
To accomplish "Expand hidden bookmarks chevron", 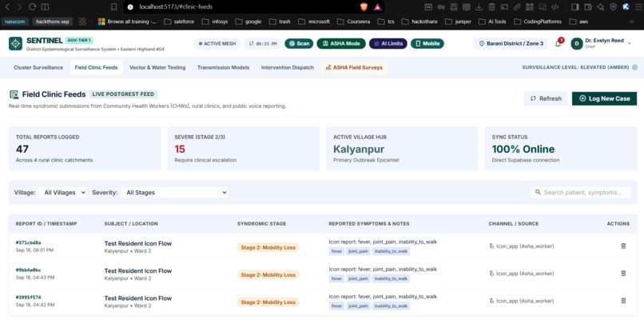I will (x=632, y=22).
